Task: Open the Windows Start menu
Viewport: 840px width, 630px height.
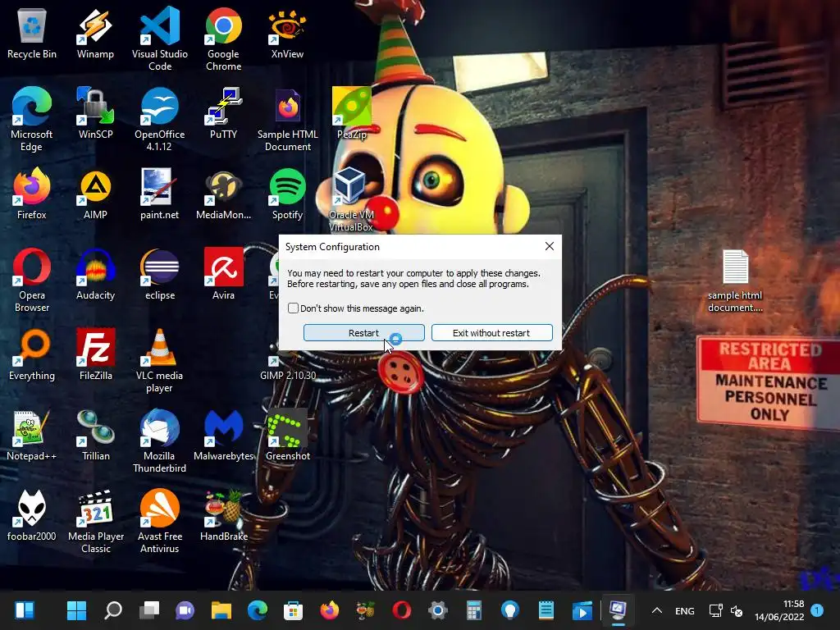Action: [x=76, y=610]
